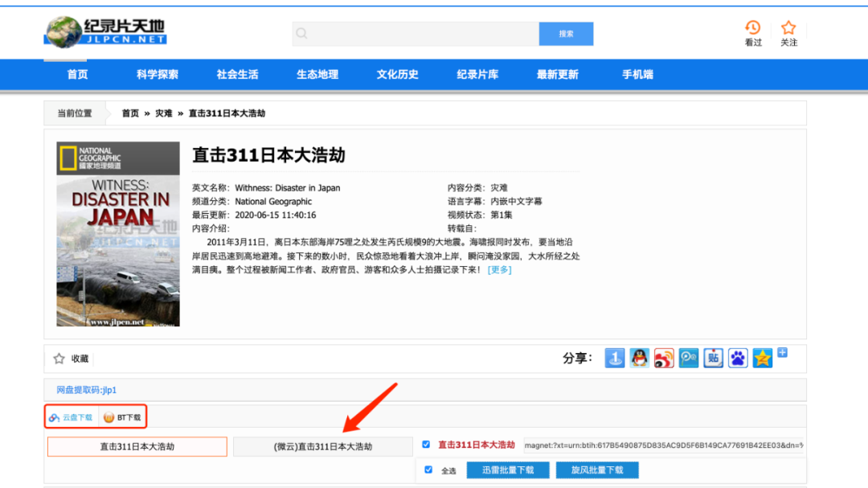Click the 迅雷批量下载 button
868x488 pixels.
tap(507, 470)
